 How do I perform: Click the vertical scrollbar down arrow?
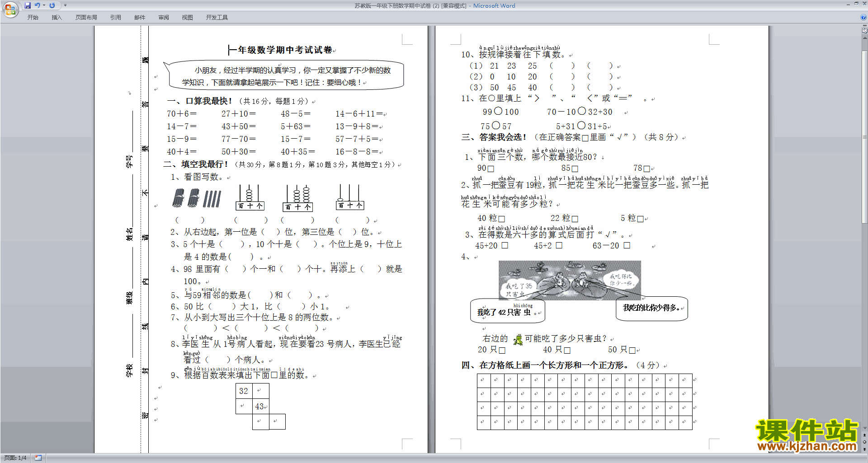coord(865,428)
